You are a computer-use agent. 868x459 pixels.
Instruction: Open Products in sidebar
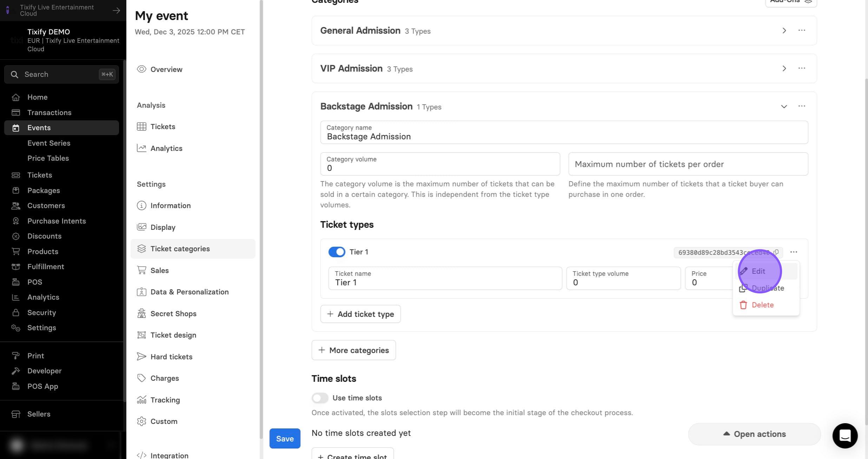coord(61,252)
